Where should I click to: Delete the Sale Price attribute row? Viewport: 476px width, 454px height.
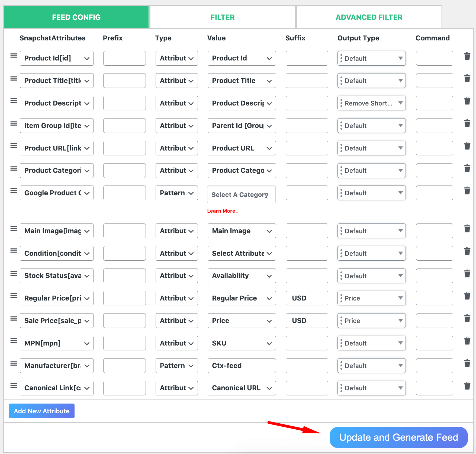[x=467, y=319]
